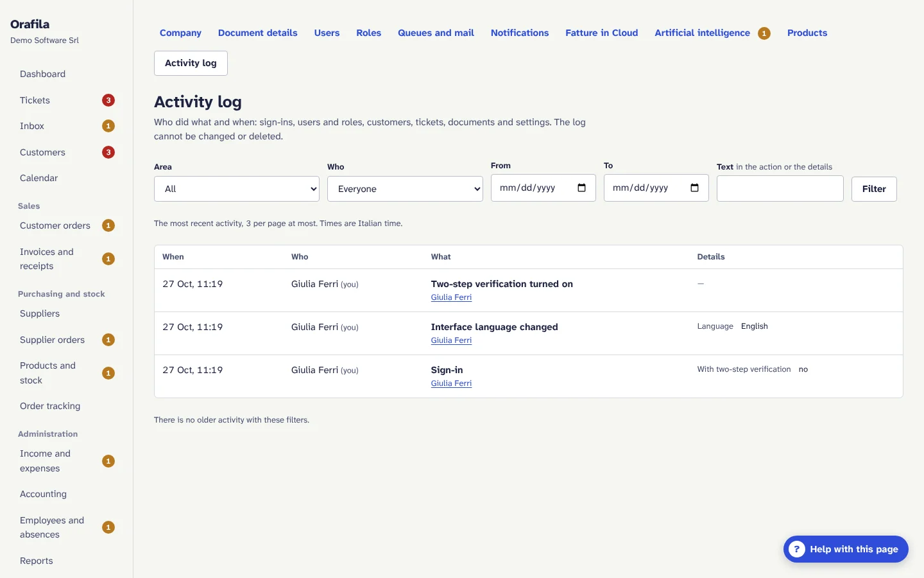Open the From date calendar picker icon
The height and width of the screenshot is (578, 924).
coord(581,188)
